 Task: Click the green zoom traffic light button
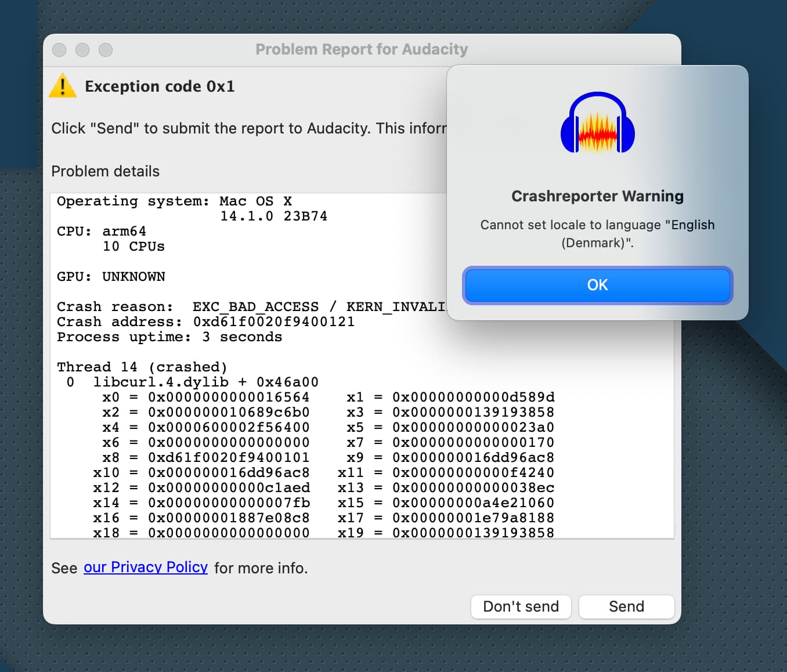pyautogui.click(x=105, y=50)
